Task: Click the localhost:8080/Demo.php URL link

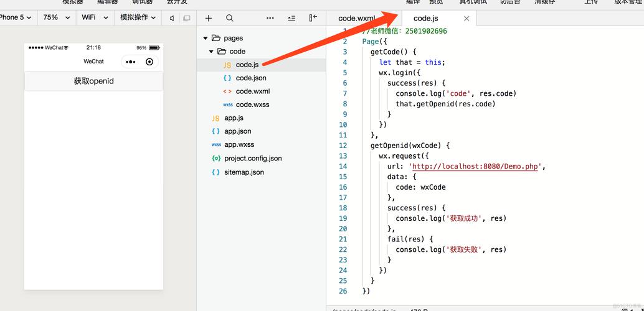Action: pyautogui.click(x=475, y=166)
